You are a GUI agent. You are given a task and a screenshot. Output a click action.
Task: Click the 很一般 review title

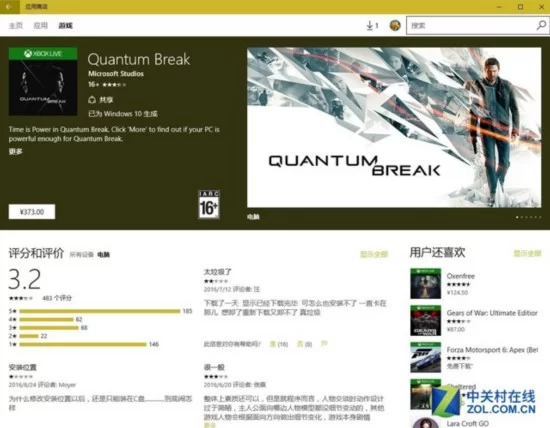[214, 367]
